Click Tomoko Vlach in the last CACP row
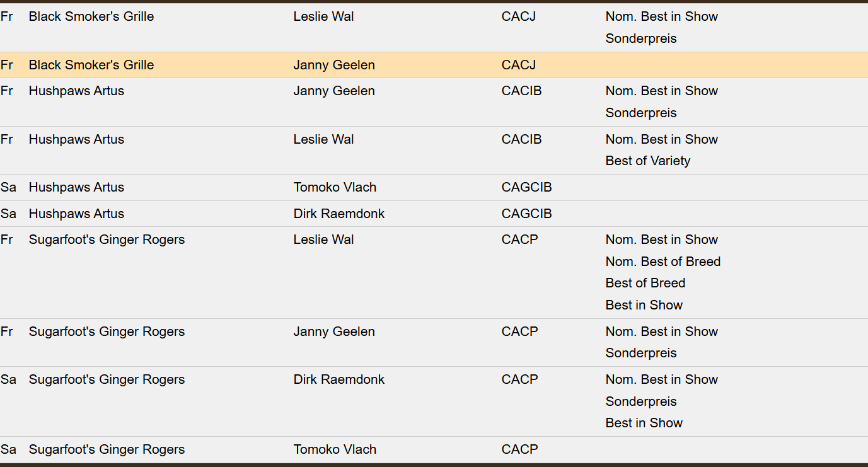The height and width of the screenshot is (467, 868). pyautogui.click(x=335, y=449)
